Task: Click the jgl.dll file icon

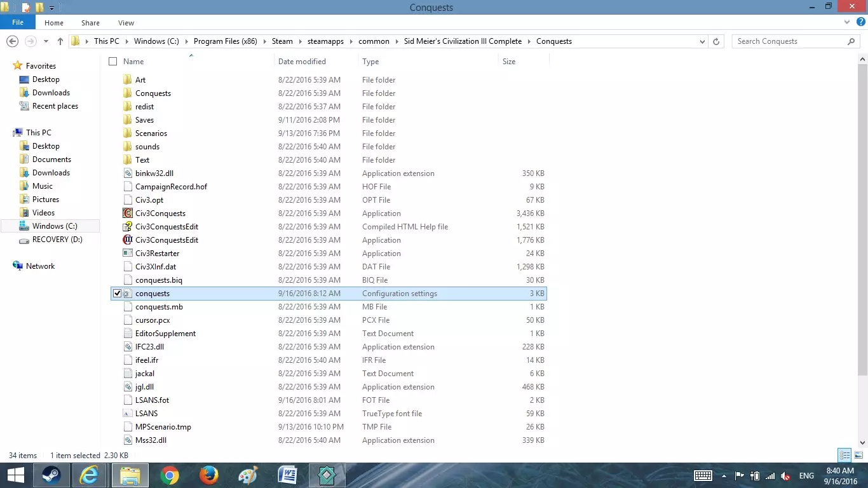Action: tap(128, 387)
